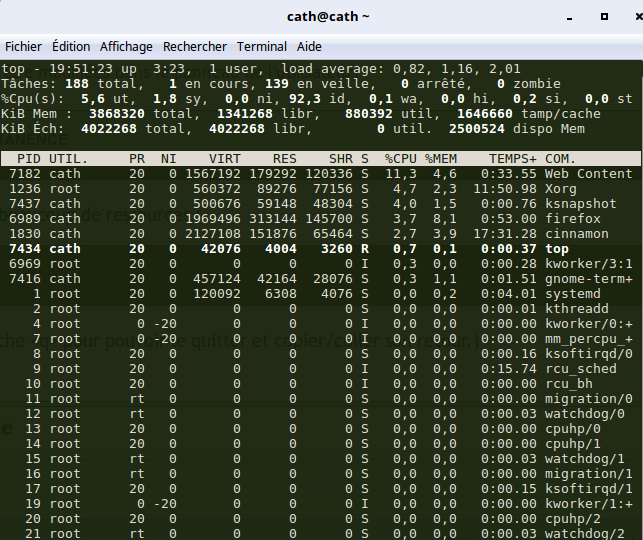Click Xorg's VIRT value 560372
The width and height of the screenshot is (643, 540).
click(x=217, y=189)
